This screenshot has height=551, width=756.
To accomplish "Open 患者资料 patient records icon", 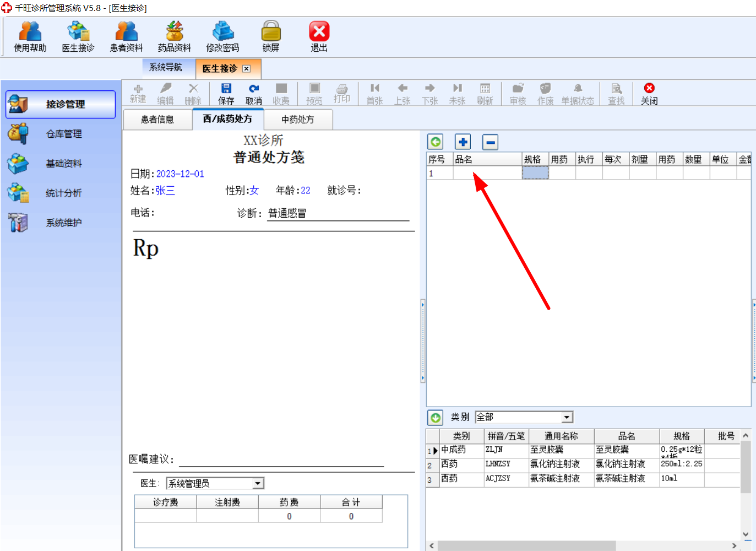I will pos(126,37).
